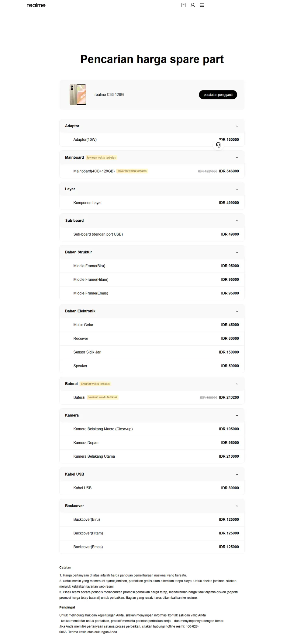Click the tawaran waktu terbatas tag beside Baterai item
This screenshot has width=304, height=644.
pos(103,397)
